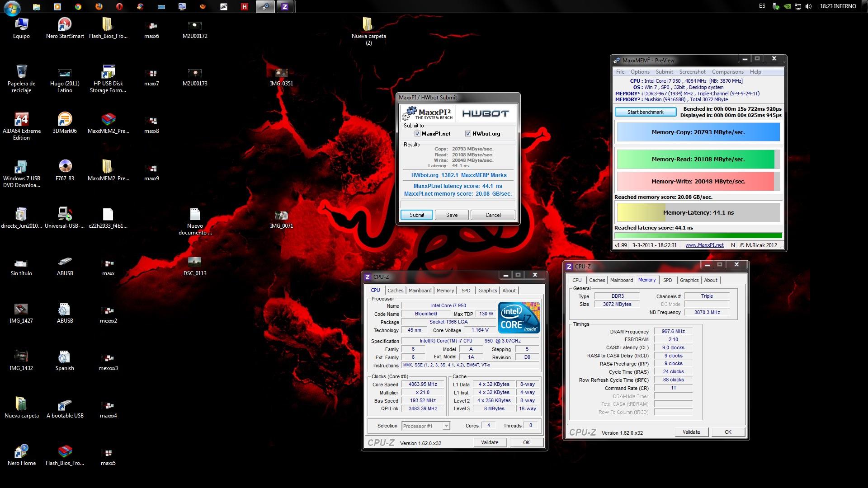Open the File menu in MaxxMEM
Image resolution: width=868 pixels, height=488 pixels.
(x=620, y=72)
